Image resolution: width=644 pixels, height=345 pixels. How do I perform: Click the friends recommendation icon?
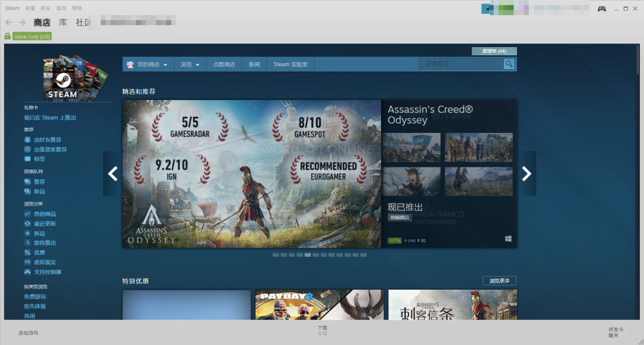tap(27, 139)
